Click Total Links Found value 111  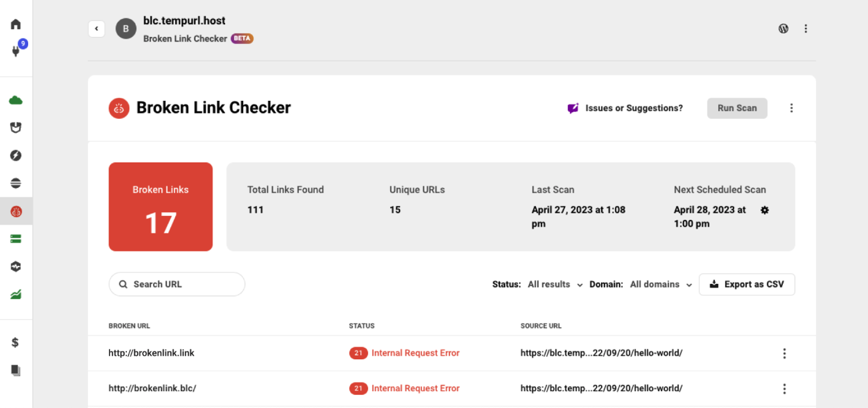tap(256, 210)
